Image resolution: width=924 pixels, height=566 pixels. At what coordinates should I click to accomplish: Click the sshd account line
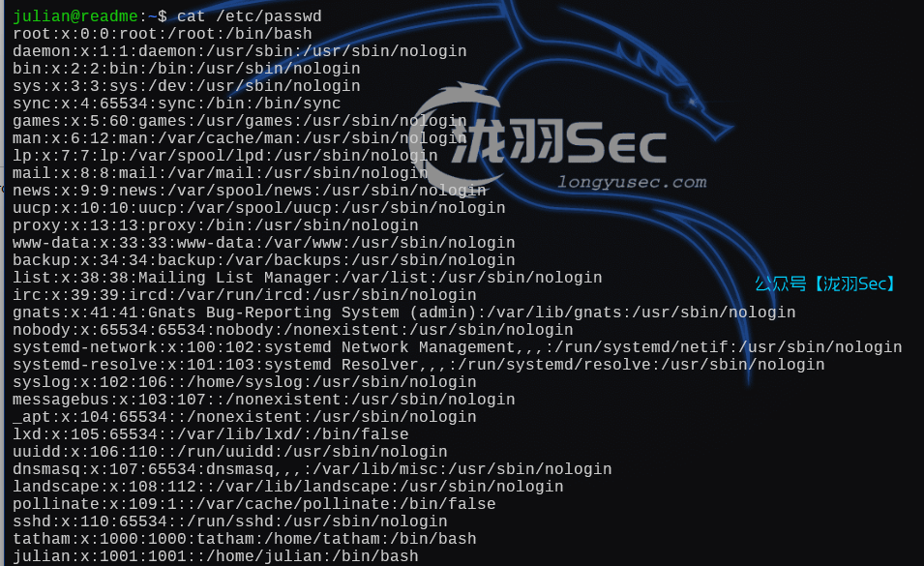pos(230,521)
